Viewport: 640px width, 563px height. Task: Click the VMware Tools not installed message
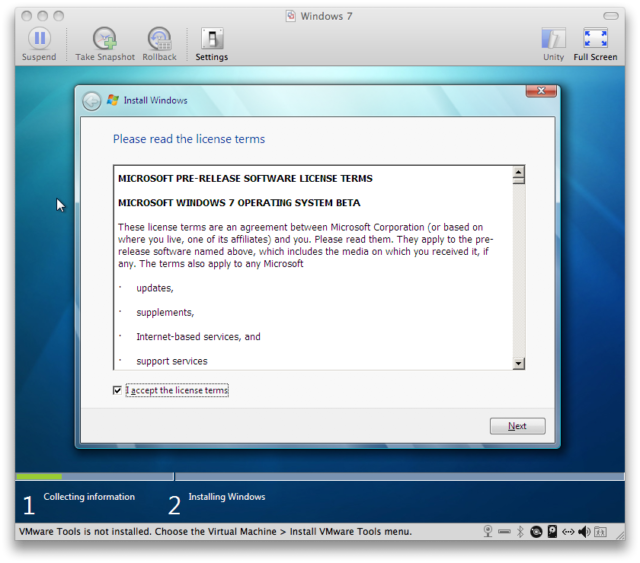point(216,532)
